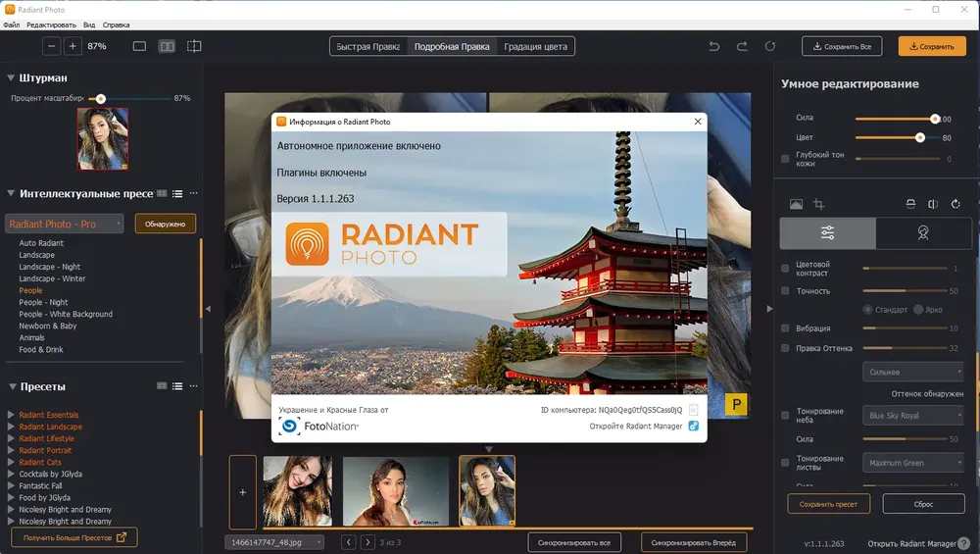Click the reset circular arrow in toolbar
Viewport: 980px width, 554px height.
[770, 46]
